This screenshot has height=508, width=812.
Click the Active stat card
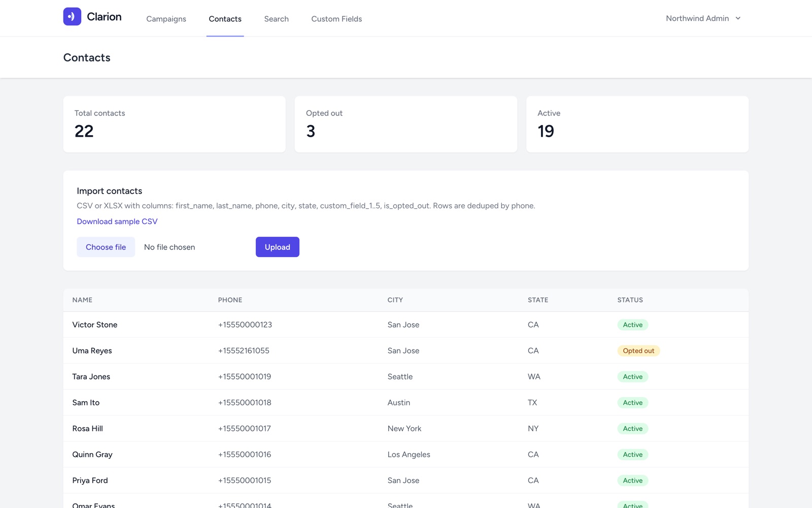pyautogui.click(x=637, y=124)
